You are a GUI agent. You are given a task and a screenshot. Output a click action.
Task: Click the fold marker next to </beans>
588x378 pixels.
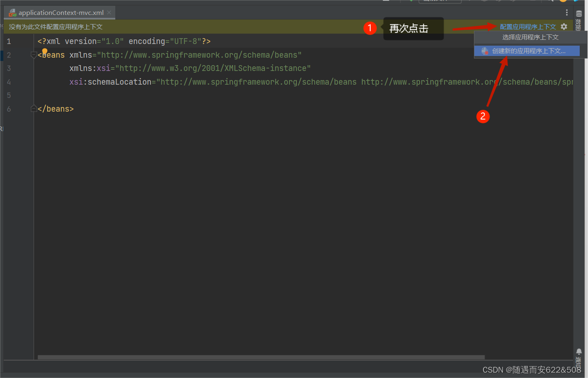pos(34,108)
